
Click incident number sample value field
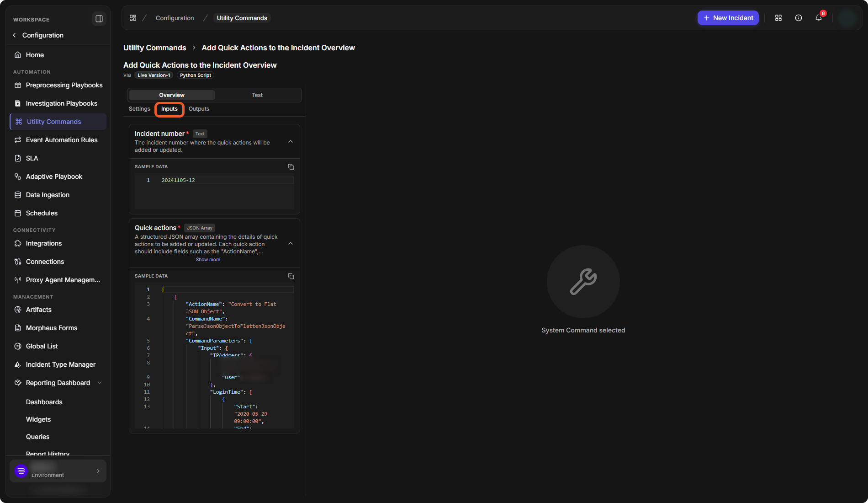(x=227, y=180)
